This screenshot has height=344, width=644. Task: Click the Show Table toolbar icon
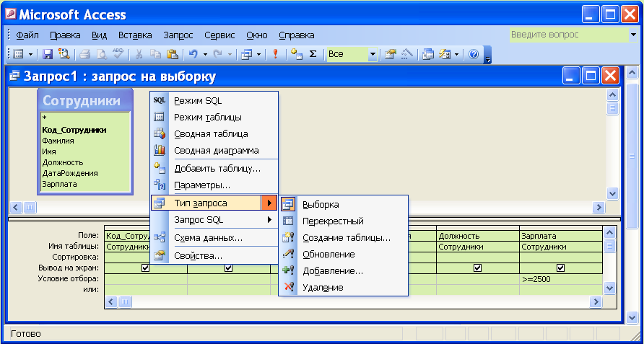point(296,54)
